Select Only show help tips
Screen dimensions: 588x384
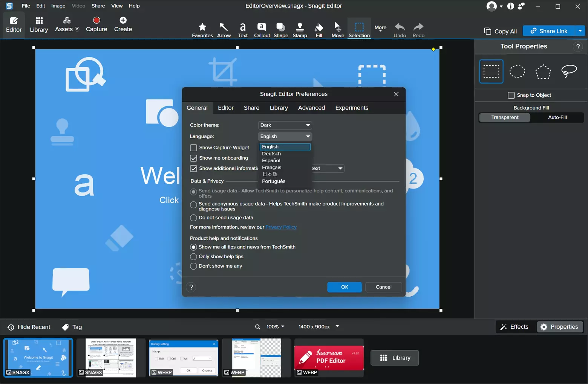coord(193,256)
